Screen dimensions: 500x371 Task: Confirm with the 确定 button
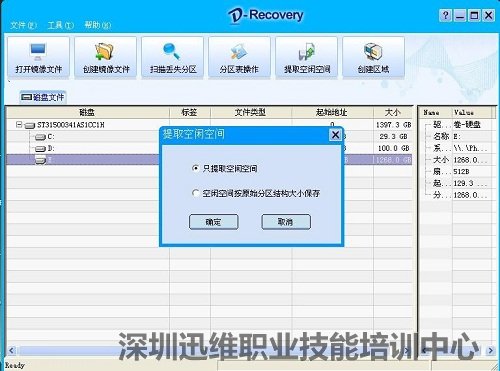click(214, 222)
